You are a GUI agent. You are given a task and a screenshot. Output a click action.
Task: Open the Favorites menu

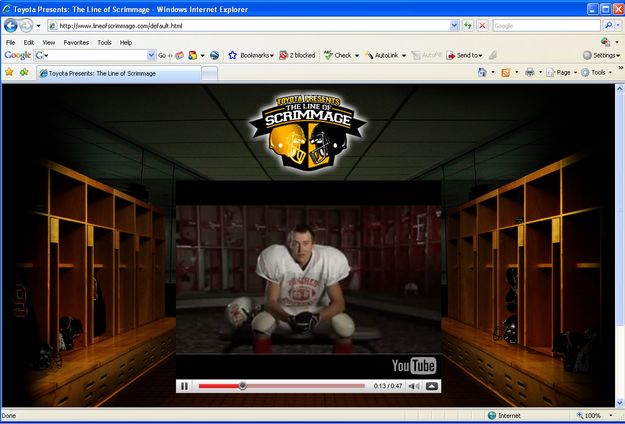point(76,42)
